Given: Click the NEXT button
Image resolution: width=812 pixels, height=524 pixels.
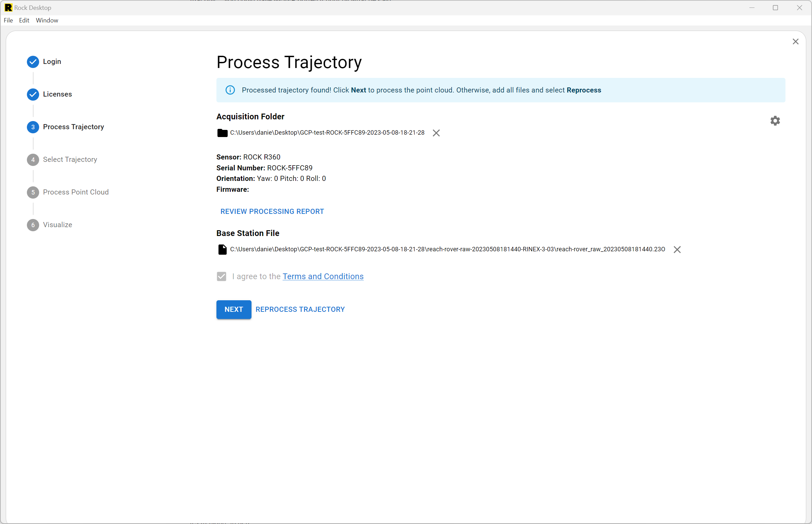Looking at the screenshot, I should point(234,309).
